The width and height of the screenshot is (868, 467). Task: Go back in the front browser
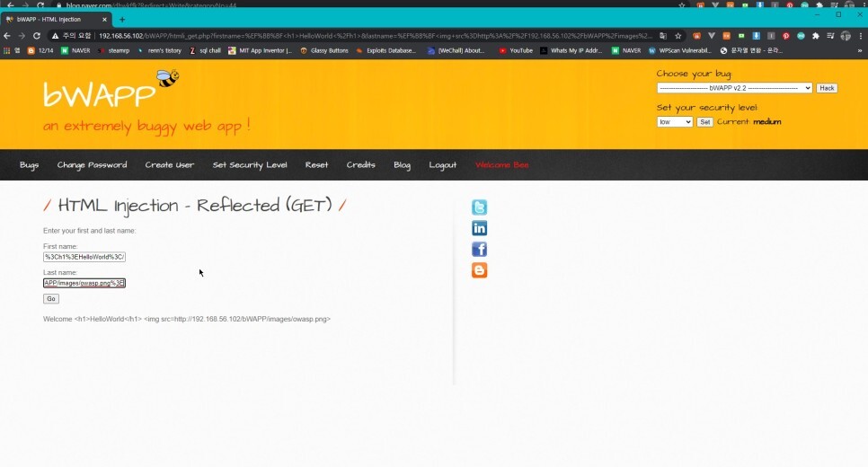pyautogui.click(x=6, y=36)
